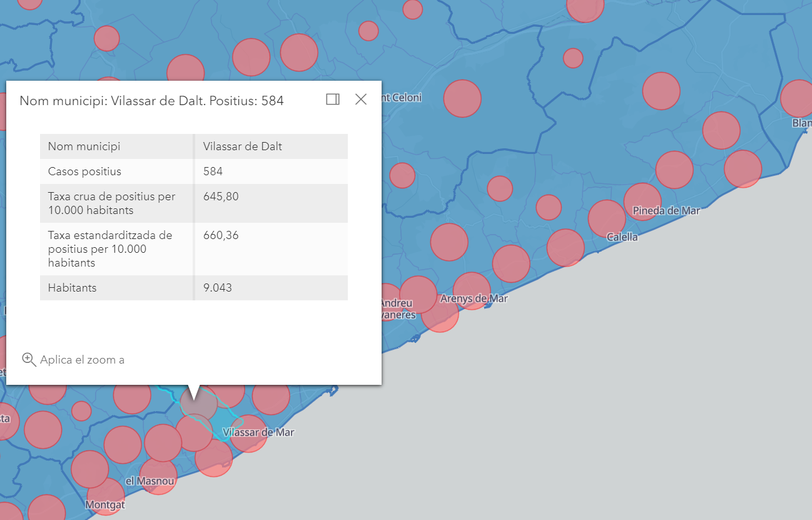
Task: Click the 645,80 crude rate value
Action: (221, 196)
